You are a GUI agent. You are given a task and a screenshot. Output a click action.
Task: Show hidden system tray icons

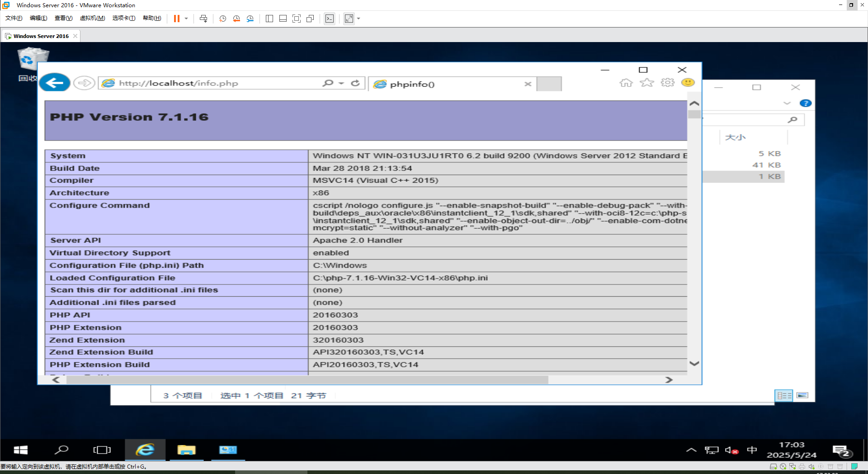click(x=691, y=450)
